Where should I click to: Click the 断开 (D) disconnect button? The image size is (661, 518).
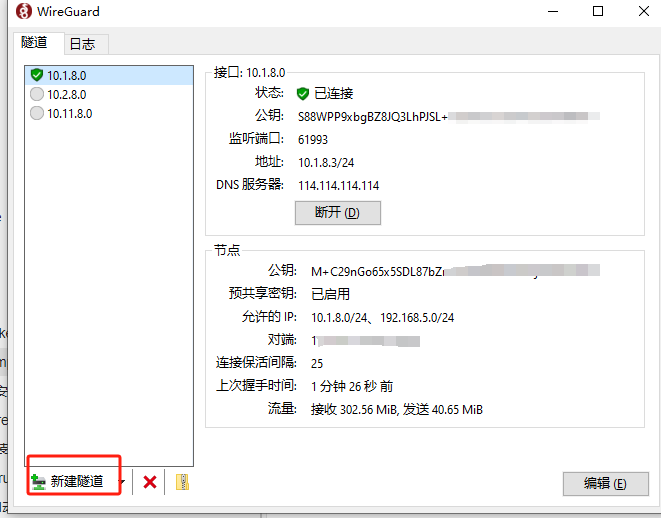pos(338,213)
